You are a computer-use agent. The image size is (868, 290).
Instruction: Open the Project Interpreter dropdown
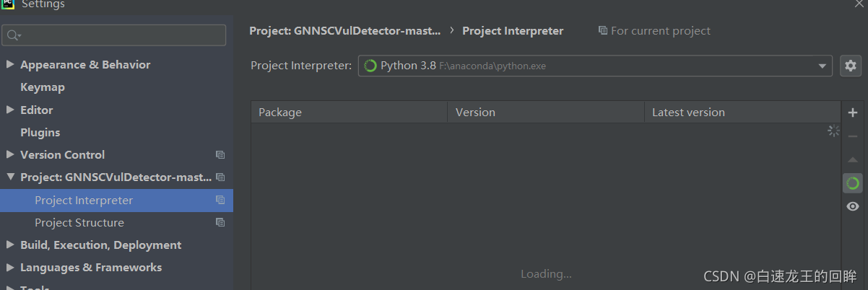point(822,66)
